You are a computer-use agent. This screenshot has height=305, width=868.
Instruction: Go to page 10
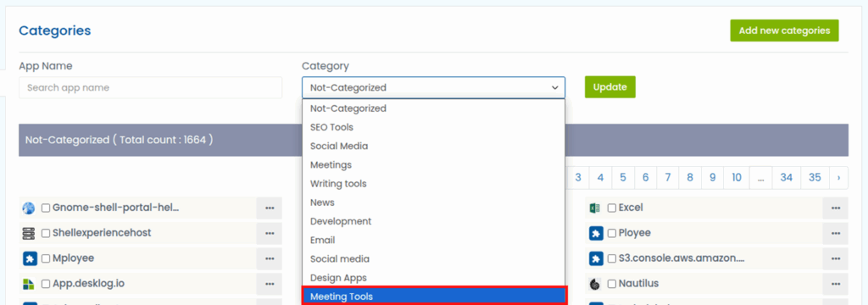click(737, 178)
